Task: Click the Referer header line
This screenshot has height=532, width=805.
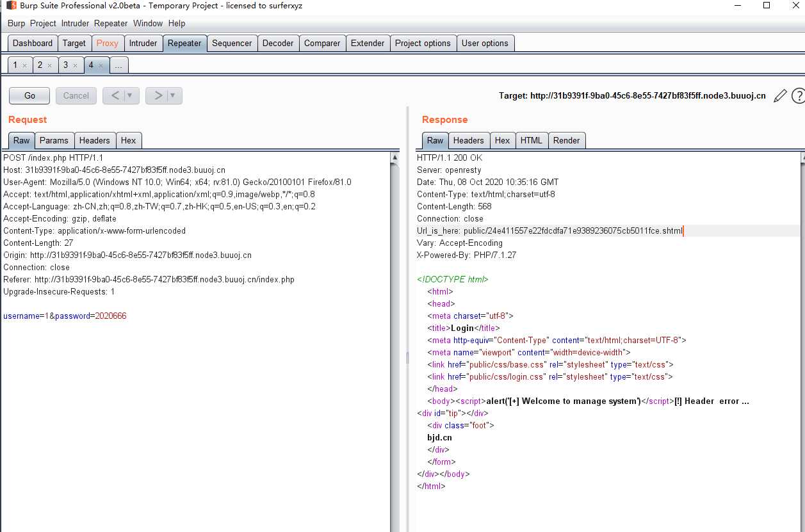Action: point(149,279)
